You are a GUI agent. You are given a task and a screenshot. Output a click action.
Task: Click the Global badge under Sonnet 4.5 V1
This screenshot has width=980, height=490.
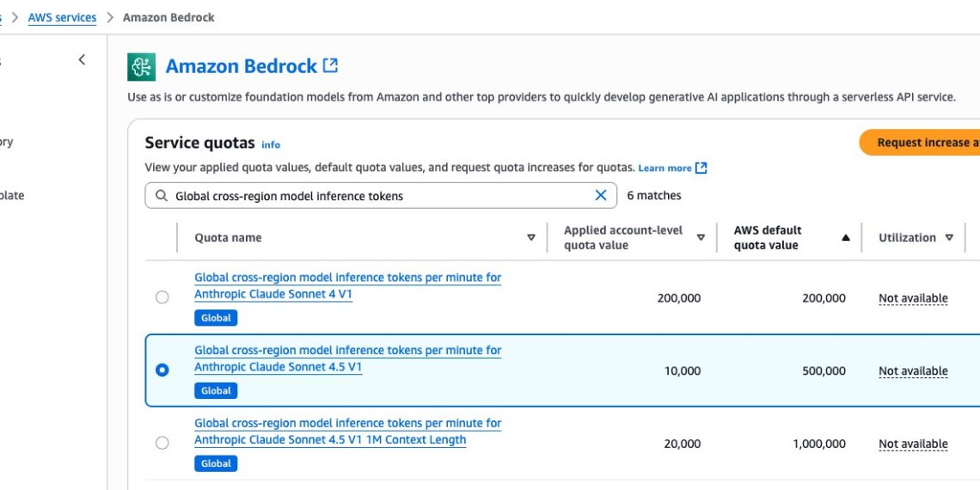point(216,390)
